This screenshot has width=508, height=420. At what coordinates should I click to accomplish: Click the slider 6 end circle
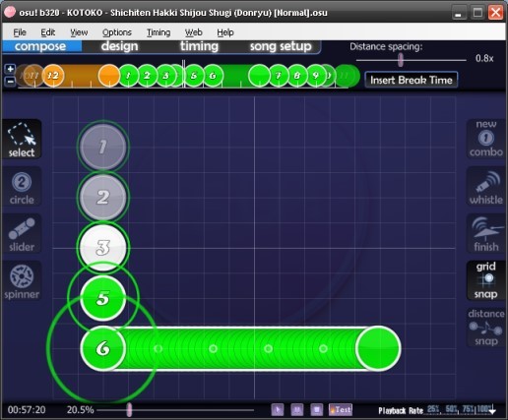[378, 348]
